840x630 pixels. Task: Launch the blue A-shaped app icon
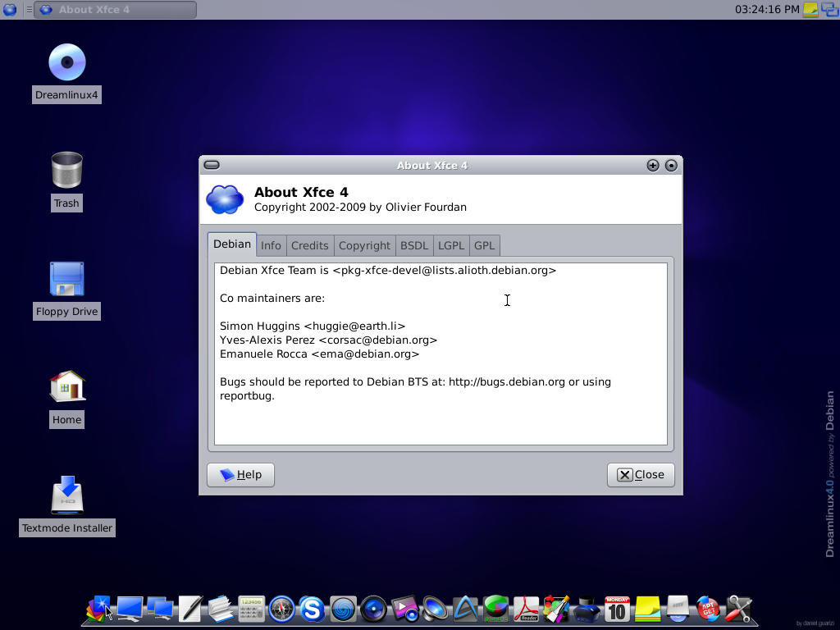pyautogui.click(x=466, y=609)
